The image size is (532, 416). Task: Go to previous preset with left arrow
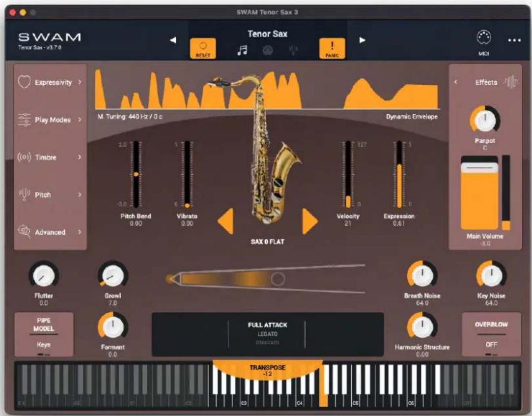pyautogui.click(x=173, y=40)
